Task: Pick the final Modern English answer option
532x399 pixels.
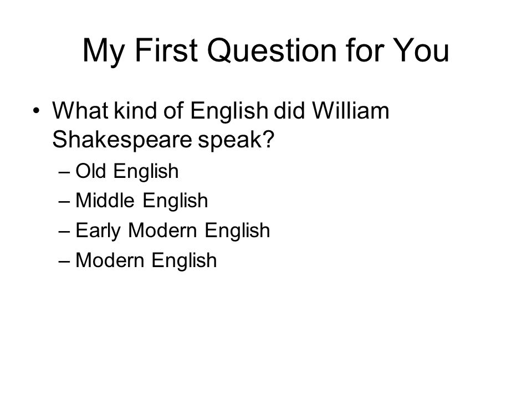Action: [146, 260]
